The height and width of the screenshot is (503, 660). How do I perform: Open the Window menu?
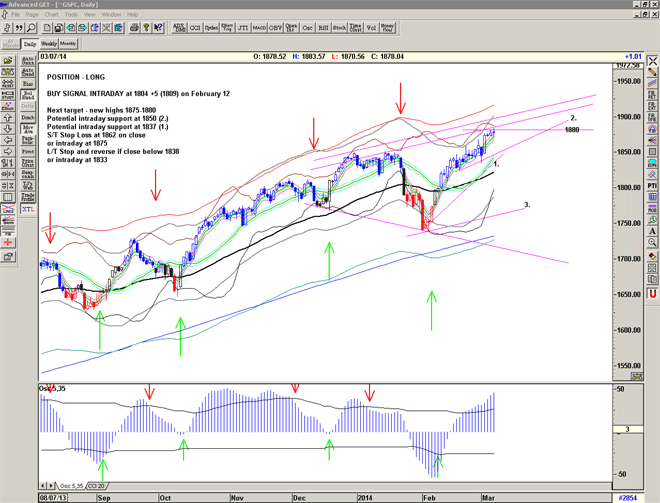pyautogui.click(x=111, y=15)
